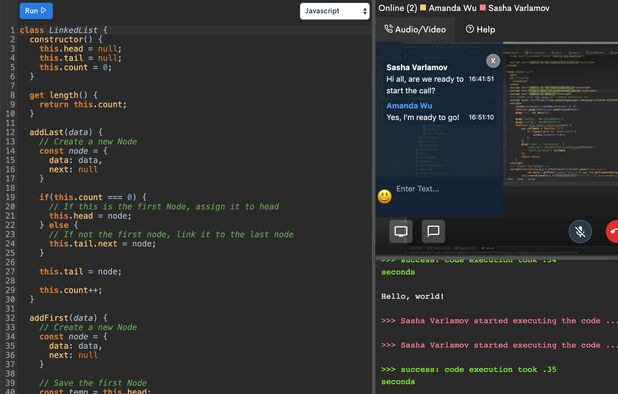Click the chat message 'Yes, I'm ready to go!'

click(423, 117)
